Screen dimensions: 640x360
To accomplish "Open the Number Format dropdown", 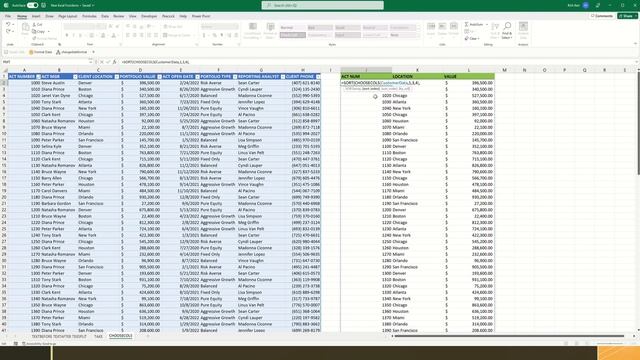I will [220, 27].
